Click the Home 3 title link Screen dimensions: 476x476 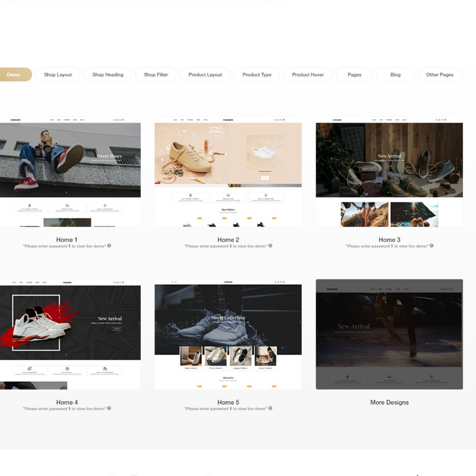(389, 239)
